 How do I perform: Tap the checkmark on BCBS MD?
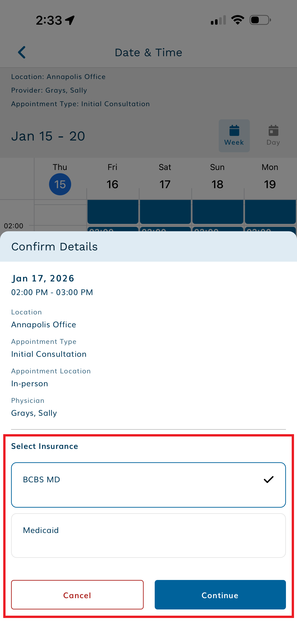268,480
